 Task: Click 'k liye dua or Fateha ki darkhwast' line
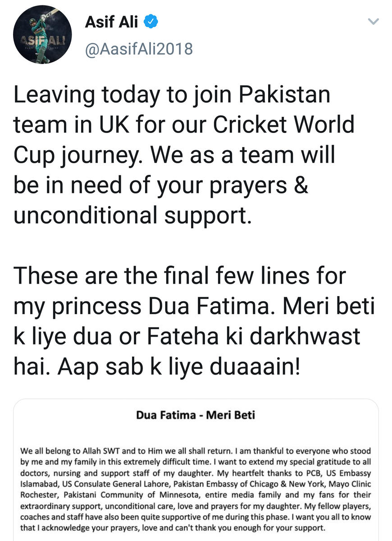[187, 337]
